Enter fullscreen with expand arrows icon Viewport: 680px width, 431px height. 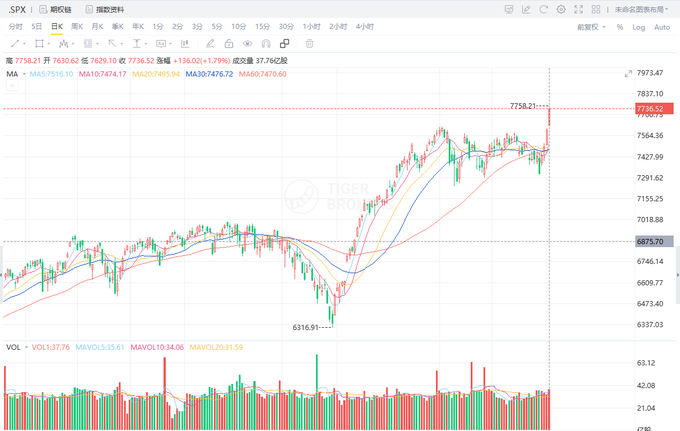(x=579, y=9)
